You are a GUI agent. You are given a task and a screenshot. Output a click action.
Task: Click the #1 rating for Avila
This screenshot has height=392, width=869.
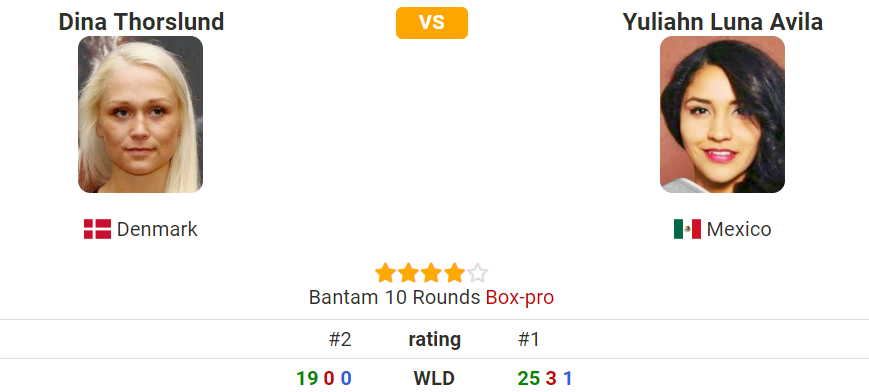(x=528, y=339)
